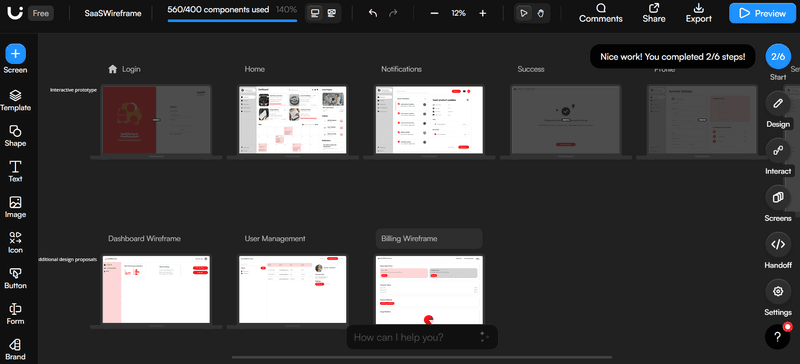Select the Login screen thumbnail
This screenshot has width=800, height=364.
click(x=156, y=120)
